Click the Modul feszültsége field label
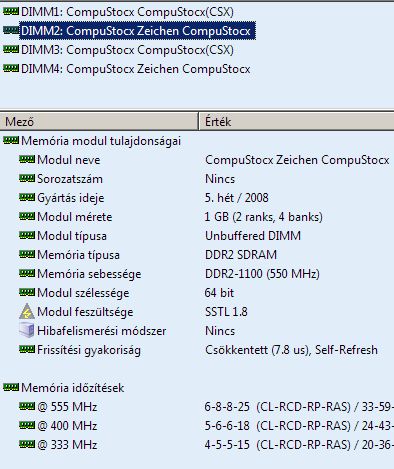The height and width of the screenshot is (469, 394). 85,312
